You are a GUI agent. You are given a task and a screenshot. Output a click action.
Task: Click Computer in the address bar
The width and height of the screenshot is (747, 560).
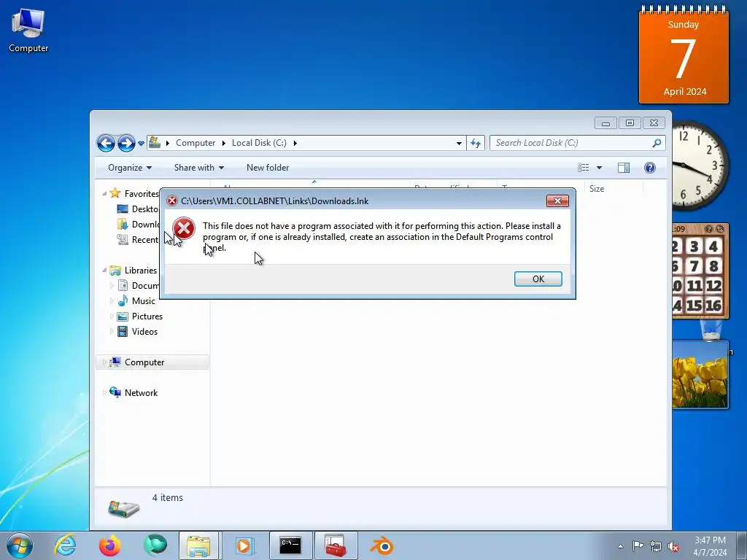point(196,143)
